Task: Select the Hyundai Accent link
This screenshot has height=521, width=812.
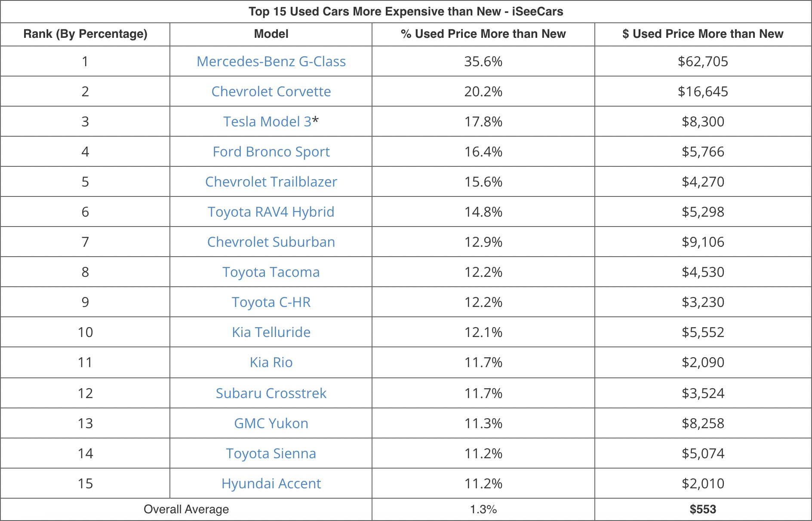Action: point(271,484)
